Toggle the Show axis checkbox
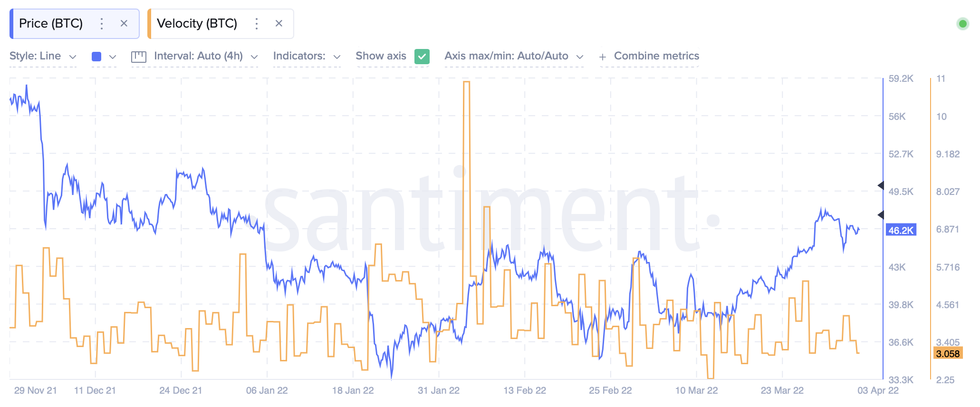 [x=420, y=56]
